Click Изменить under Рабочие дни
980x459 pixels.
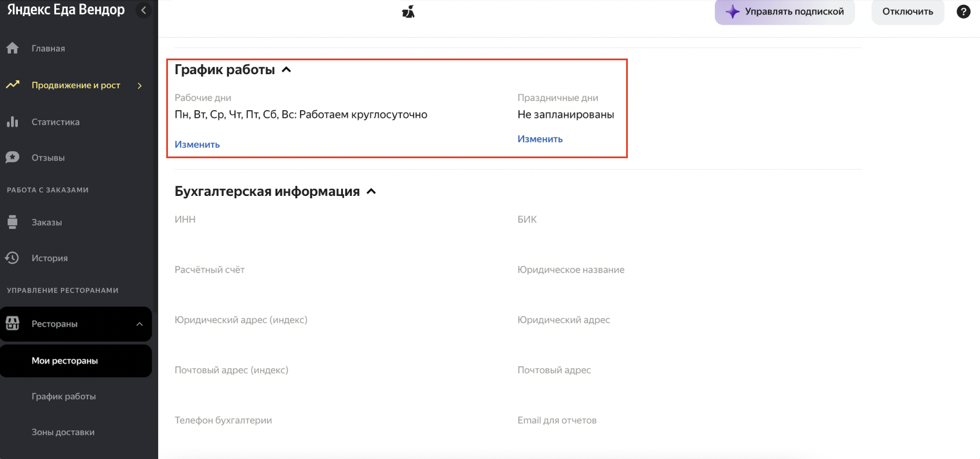197,144
